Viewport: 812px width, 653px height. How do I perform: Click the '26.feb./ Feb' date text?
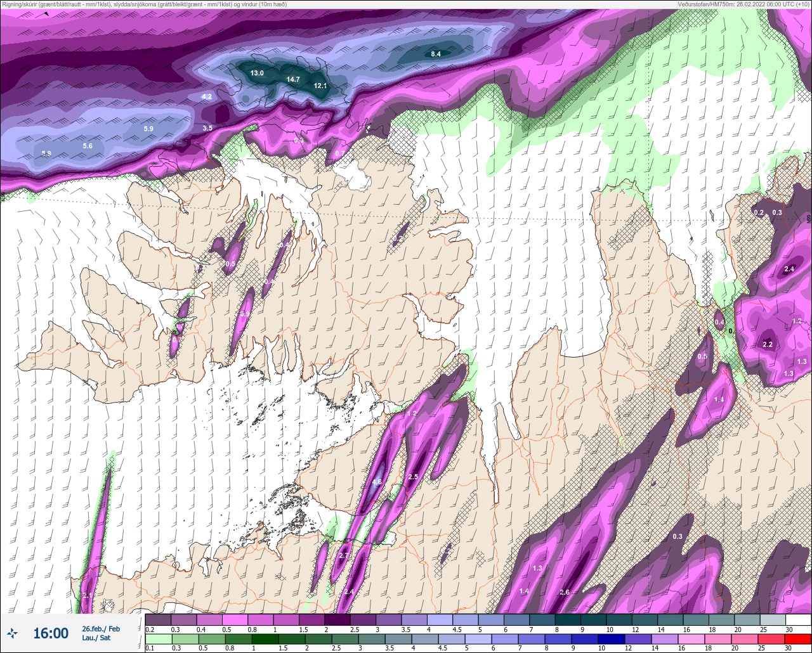[101, 629]
